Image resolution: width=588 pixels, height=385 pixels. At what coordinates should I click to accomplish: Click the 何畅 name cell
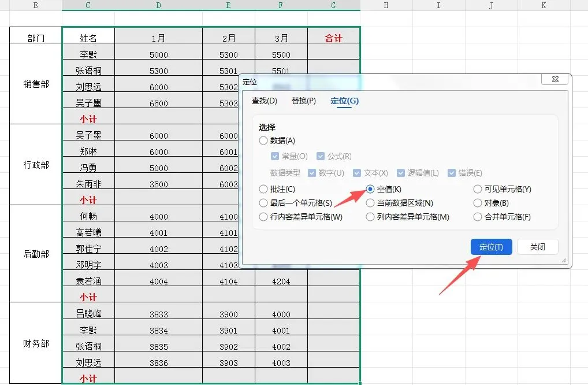click(88, 213)
